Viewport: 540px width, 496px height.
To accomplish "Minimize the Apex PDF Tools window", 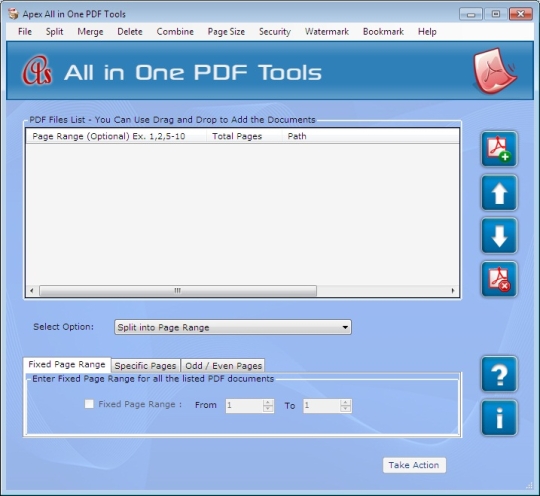I will coord(471,14).
